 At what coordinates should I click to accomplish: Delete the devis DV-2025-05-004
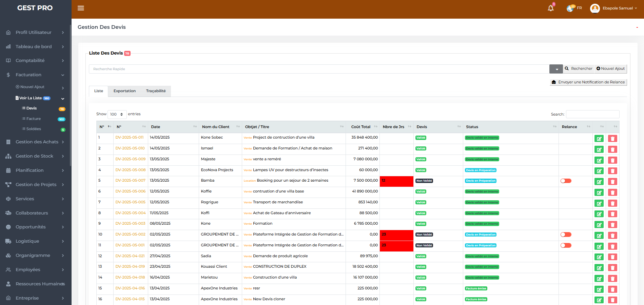point(612,214)
